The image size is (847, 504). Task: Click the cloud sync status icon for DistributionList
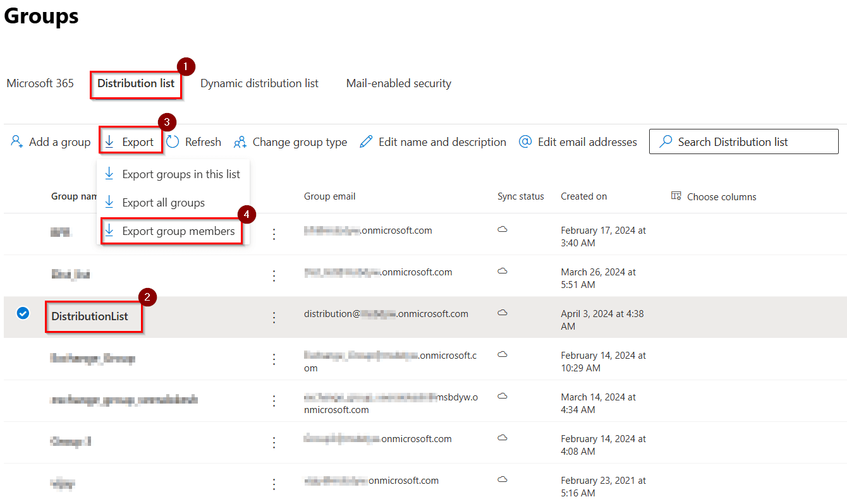tap(503, 313)
